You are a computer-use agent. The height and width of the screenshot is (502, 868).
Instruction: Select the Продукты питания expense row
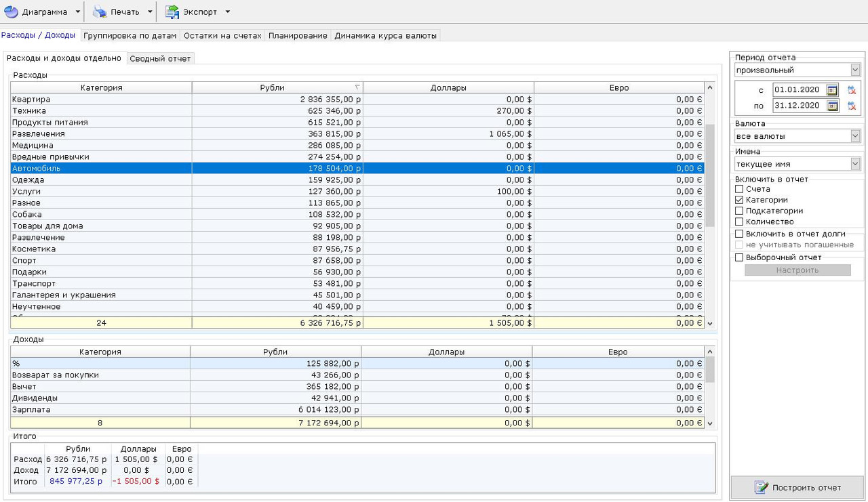tap(357, 122)
